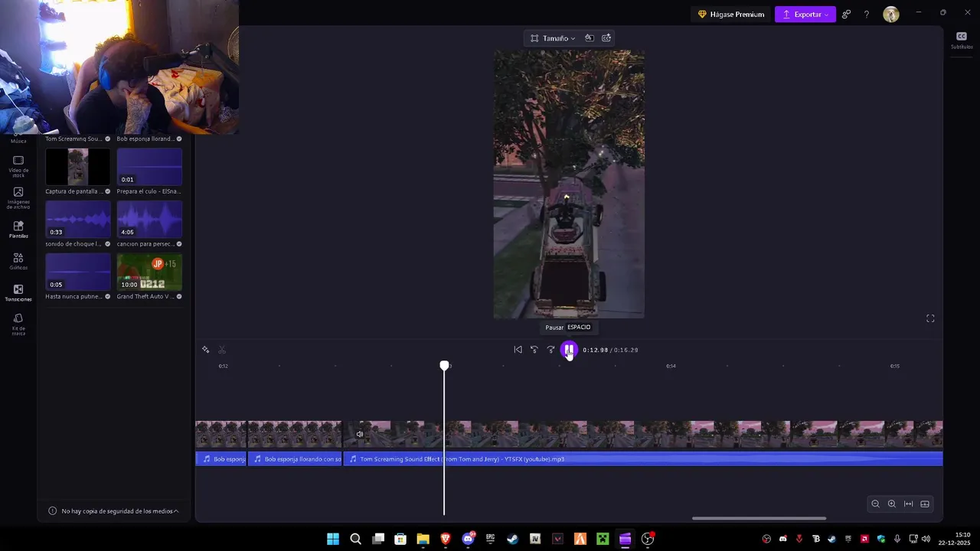This screenshot has height=551, width=980.
Task: Select the 'Bob esponja llorando con so' audio clip
Action: click(295, 459)
